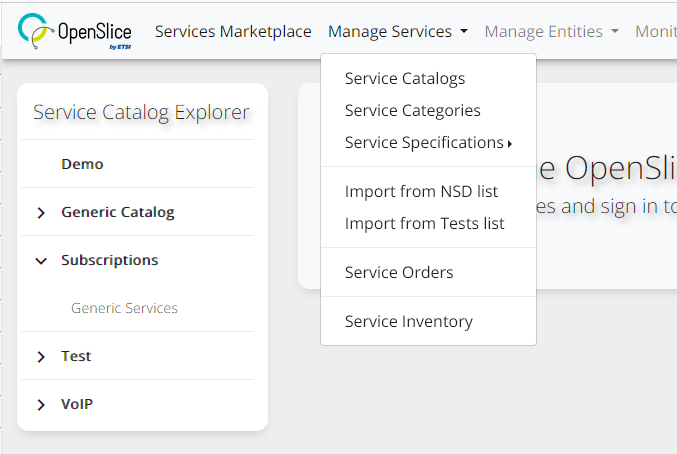
Task: Expand the Test catalog chevron
Action: pyautogui.click(x=41, y=357)
